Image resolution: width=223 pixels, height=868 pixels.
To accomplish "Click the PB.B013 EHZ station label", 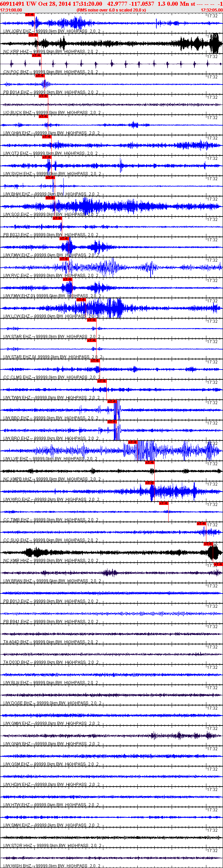I will click(16, 601).
